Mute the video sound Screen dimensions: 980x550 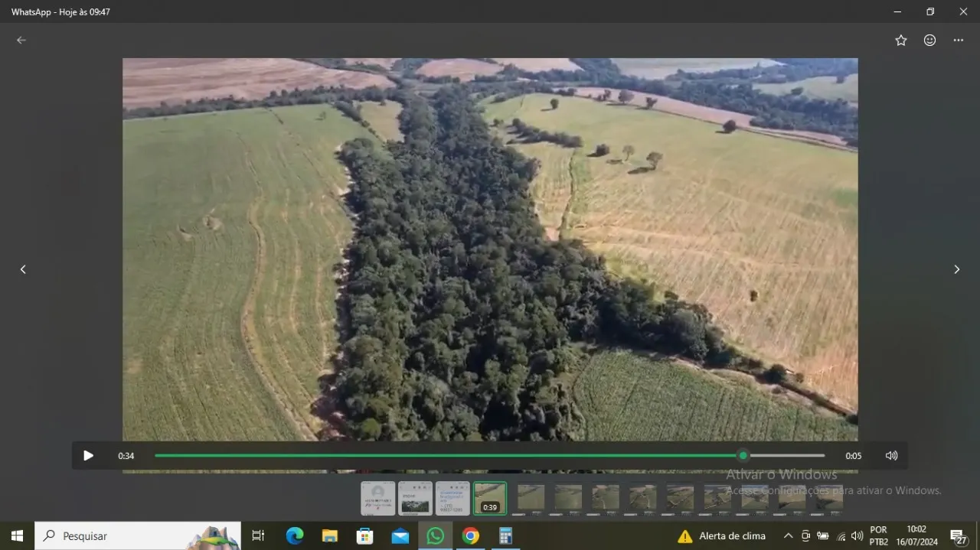coord(891,456)
